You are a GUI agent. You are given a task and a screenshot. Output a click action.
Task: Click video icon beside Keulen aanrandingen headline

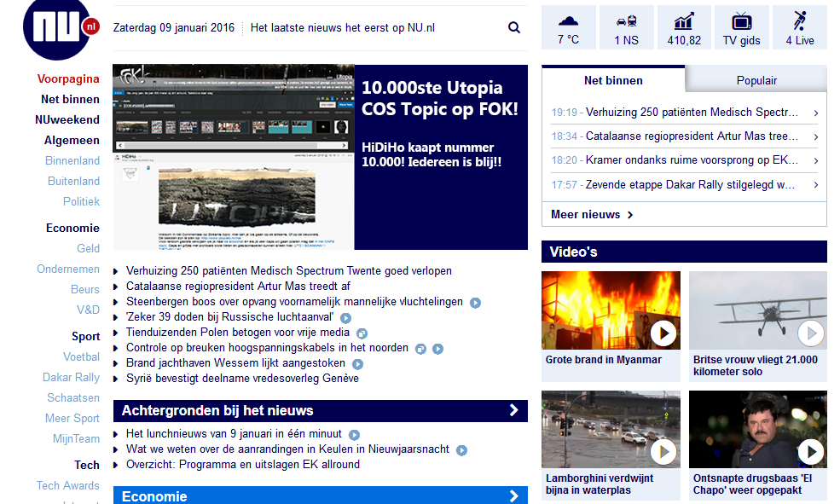coord(461,450)
